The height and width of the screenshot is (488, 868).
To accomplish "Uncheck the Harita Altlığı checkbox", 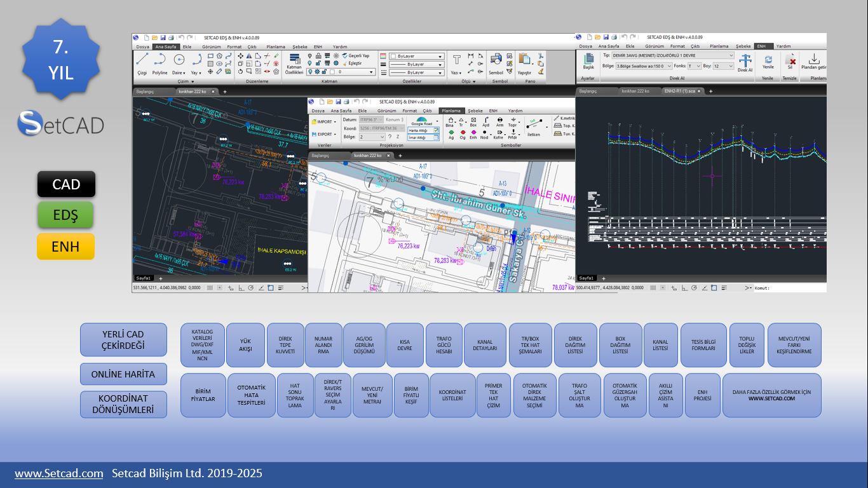I will pos(436,130).
